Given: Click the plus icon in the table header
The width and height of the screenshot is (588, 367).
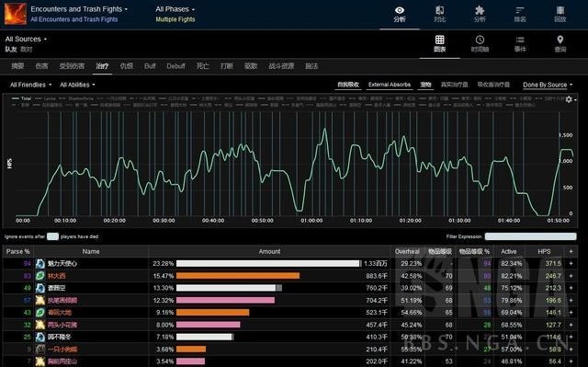Looking at the screenshot, I should click(571, 251).
